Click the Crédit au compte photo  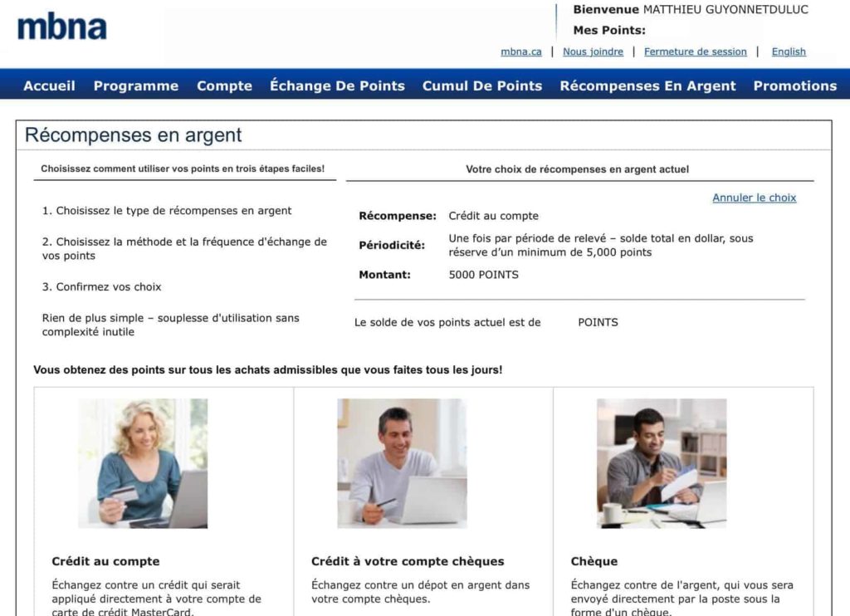pos(142,462)
